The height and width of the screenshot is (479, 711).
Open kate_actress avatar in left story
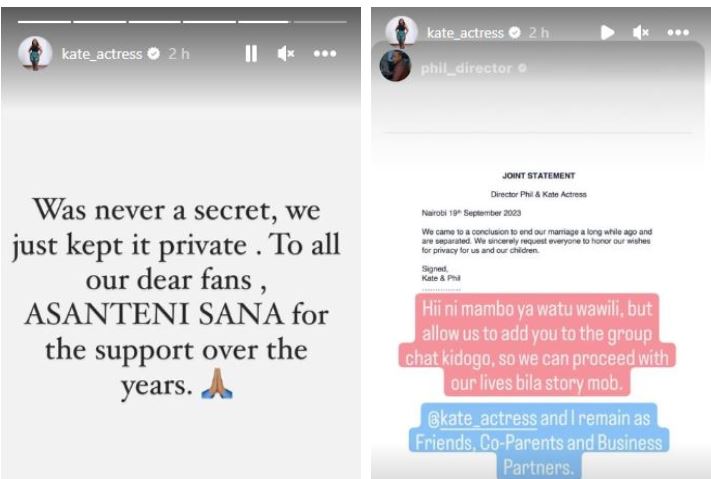[35, 53]
